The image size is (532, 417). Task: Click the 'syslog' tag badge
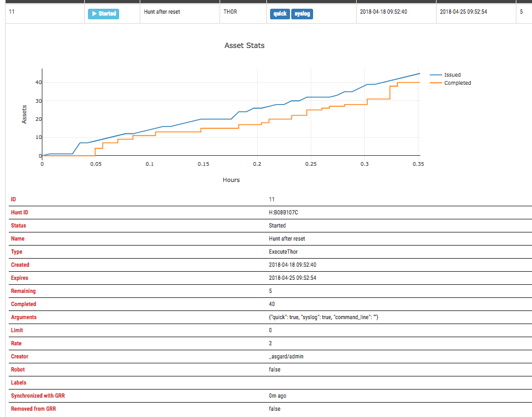[x=302, y=13]
